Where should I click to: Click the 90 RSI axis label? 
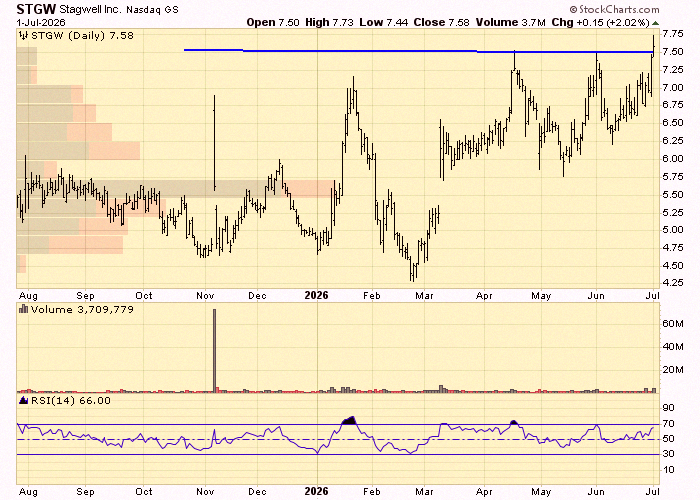pyautogui.click(x=668, y=408)
